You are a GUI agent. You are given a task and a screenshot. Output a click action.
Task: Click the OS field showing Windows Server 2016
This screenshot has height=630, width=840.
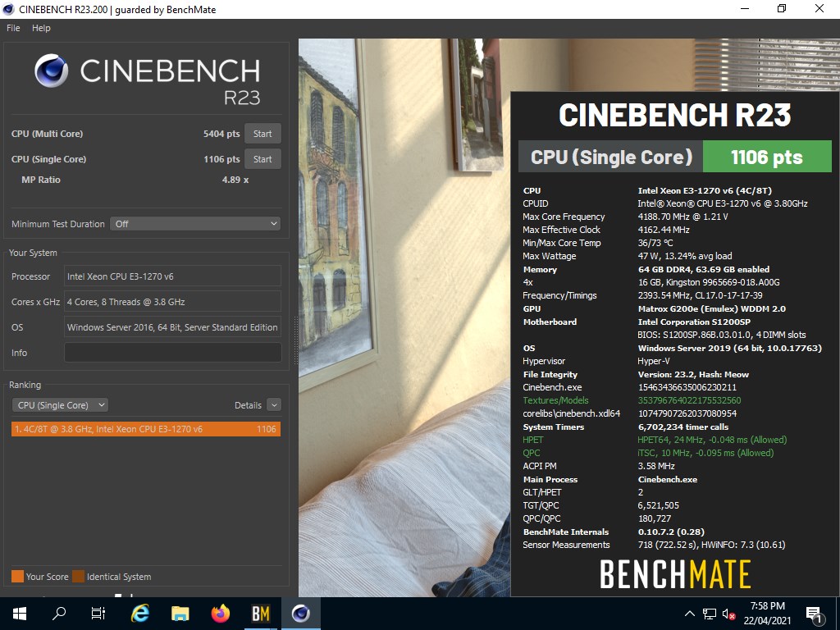(172, 327)
